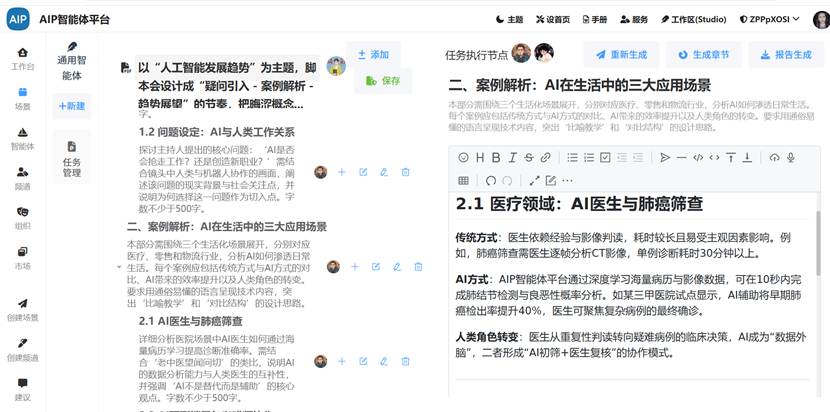Select 通用智能体 in second sidebar
This screenshot has width=830, height=412.
click(x=72, y=61)
